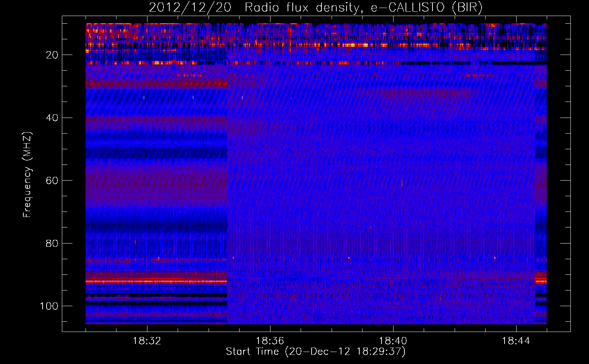Click the 20 frequency tick label
The width and height of the screenshot is (589, 364).
(52, 55)
